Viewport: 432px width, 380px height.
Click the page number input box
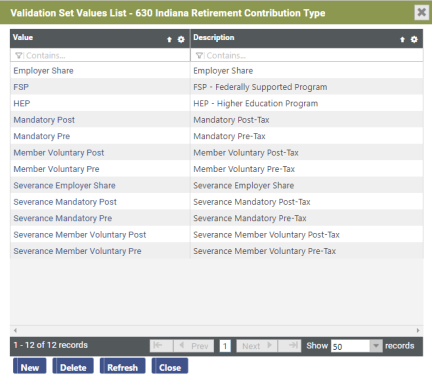coord(225,346)
